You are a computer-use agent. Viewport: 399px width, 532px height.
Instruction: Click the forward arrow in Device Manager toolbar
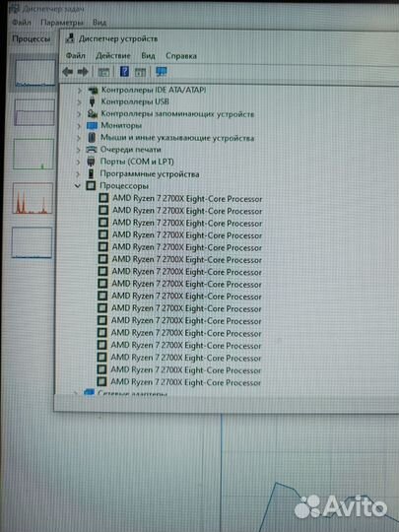click(83, 72)
